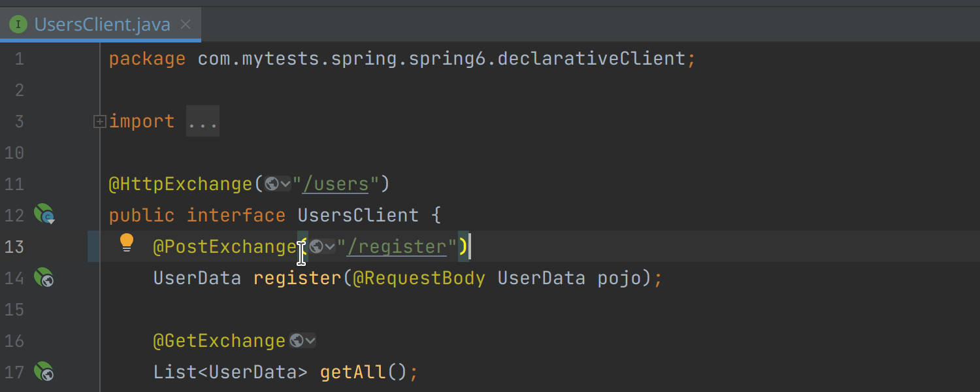The height and width of the screenshot is (392, 980).
Task: Click line number 13 in the gutter
Action: coord(14,247)
